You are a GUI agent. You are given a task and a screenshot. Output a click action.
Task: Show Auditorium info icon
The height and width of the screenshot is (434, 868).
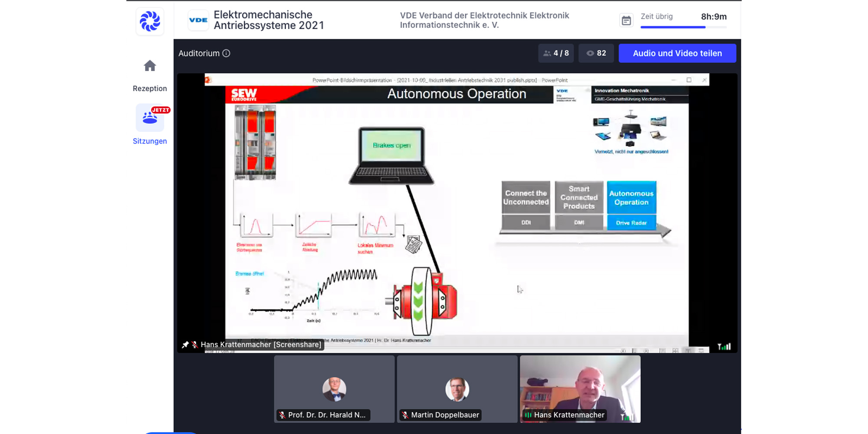pyautogui.click(x=226, y=53)
